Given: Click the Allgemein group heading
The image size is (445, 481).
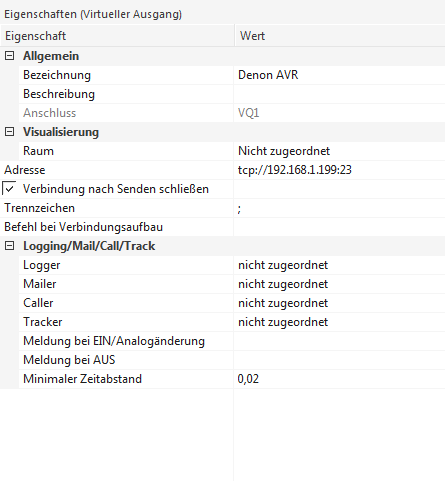Looking at the screenshot, I should [51, 56].
